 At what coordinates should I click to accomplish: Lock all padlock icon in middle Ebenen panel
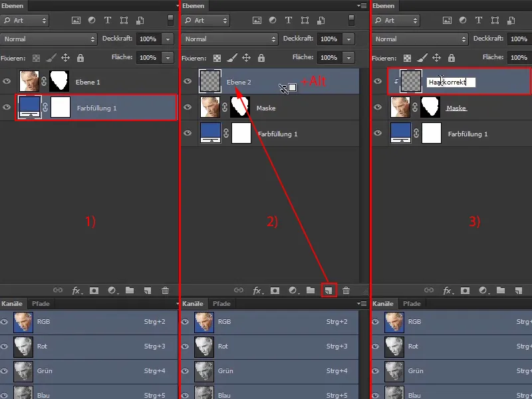[x=261, y=58]
